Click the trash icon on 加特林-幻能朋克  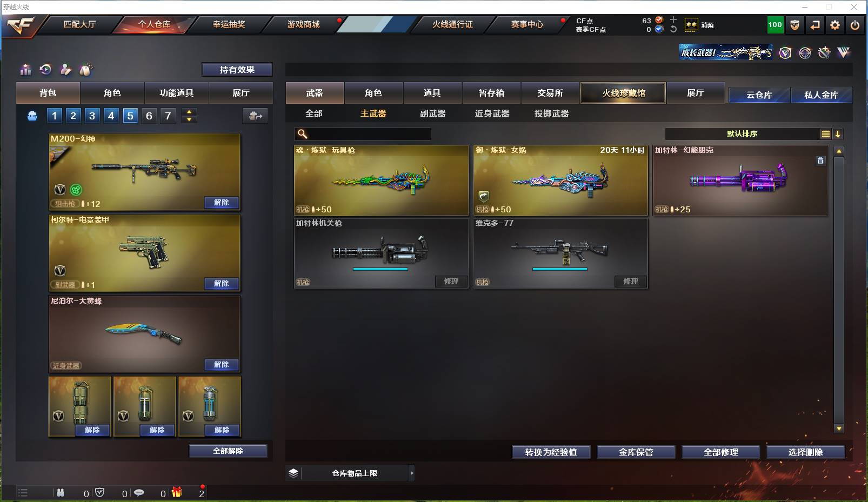[820, 160]
